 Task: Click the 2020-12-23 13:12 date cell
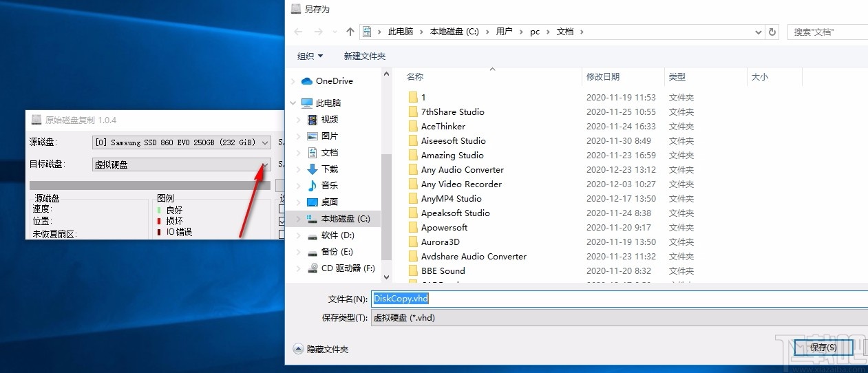pyautogui.click(x=621, y=170)
